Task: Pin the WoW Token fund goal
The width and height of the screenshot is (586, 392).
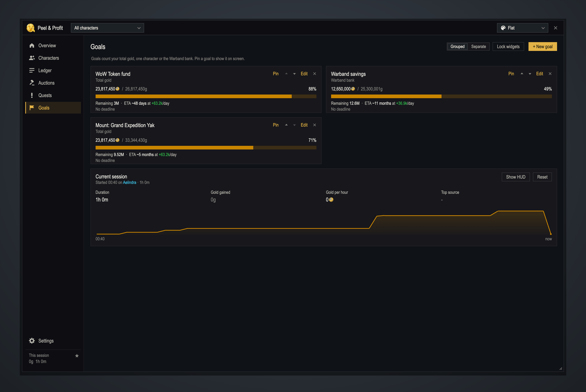Action: tap(276, 74)
